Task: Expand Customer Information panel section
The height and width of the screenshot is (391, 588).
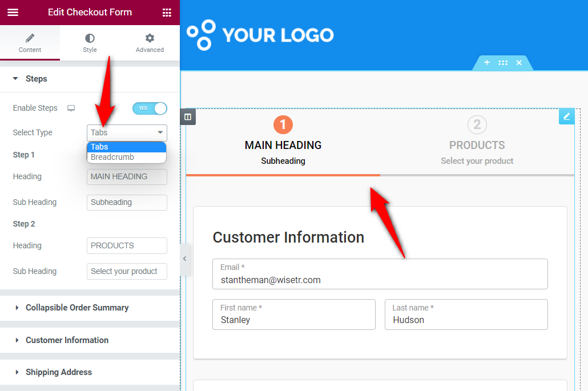Action: coord(90,340)
